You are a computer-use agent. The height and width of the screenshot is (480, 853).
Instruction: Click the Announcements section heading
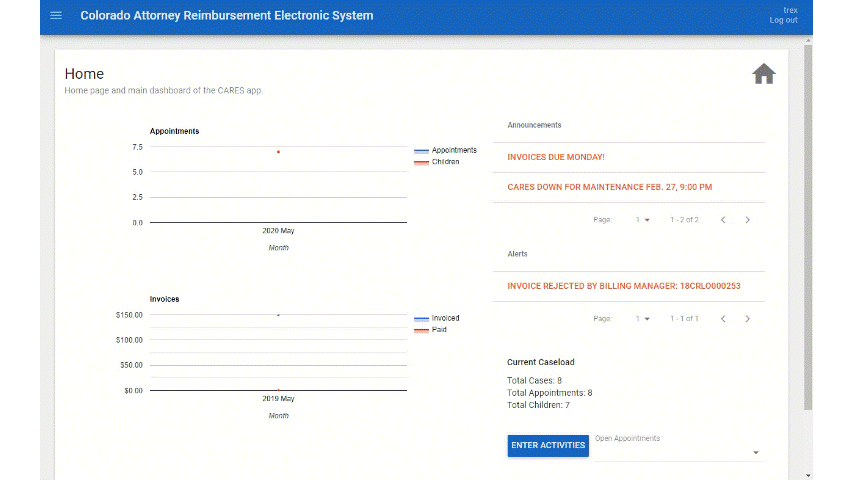coord(534,125)
